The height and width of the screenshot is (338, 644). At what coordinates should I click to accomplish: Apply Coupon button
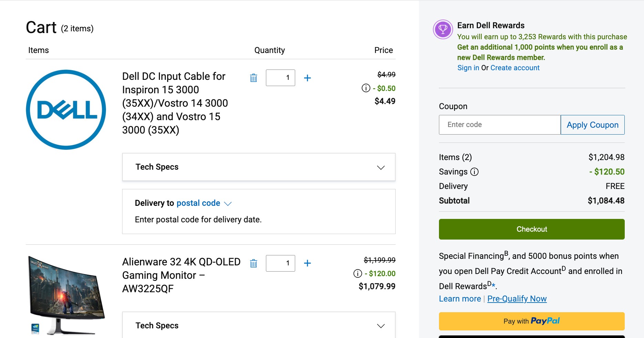[x=592, y=125]
